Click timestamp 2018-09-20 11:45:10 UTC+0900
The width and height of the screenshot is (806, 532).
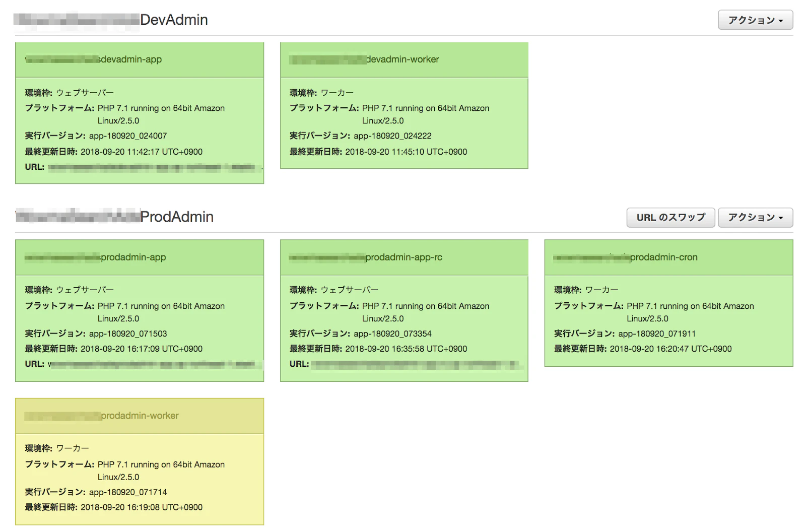coord(406,152)
